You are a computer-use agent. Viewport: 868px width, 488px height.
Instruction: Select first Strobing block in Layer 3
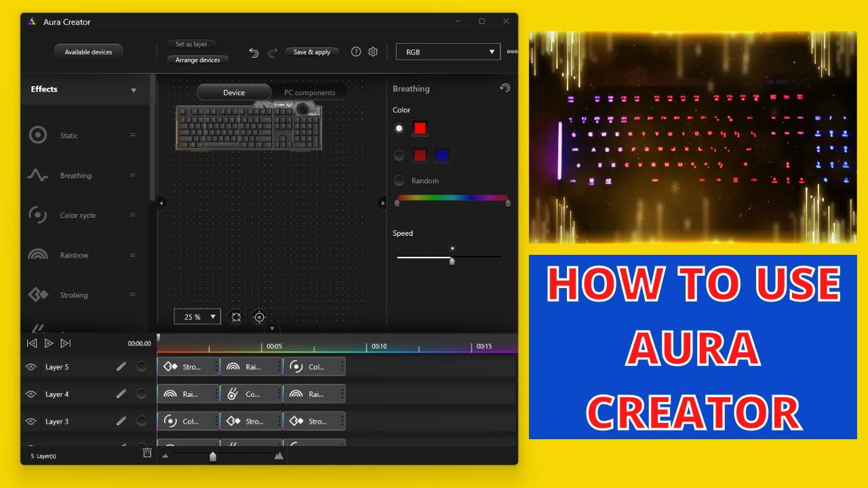(251, 421)
